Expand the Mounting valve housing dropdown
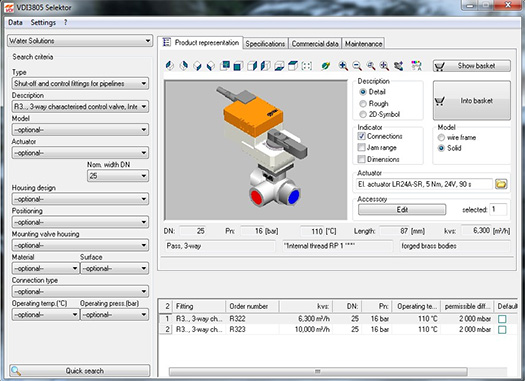The width and height of the screenshot is (525, 381). (80, 245)
